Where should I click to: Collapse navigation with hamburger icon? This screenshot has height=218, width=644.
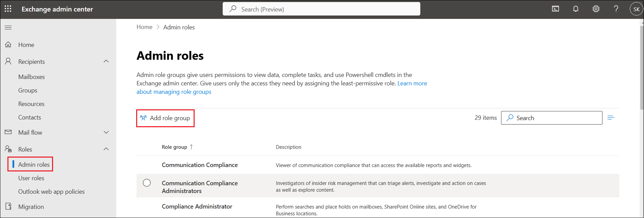tap(8, 27)
